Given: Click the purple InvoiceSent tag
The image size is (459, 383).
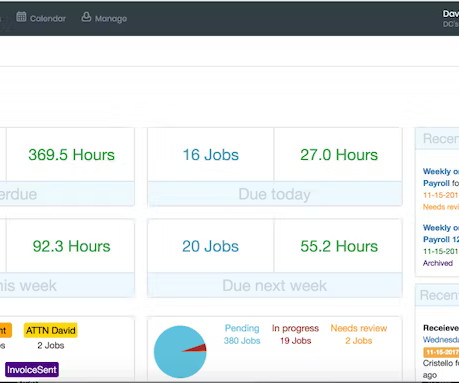Looking at the screenshot, I should point(32,370).
